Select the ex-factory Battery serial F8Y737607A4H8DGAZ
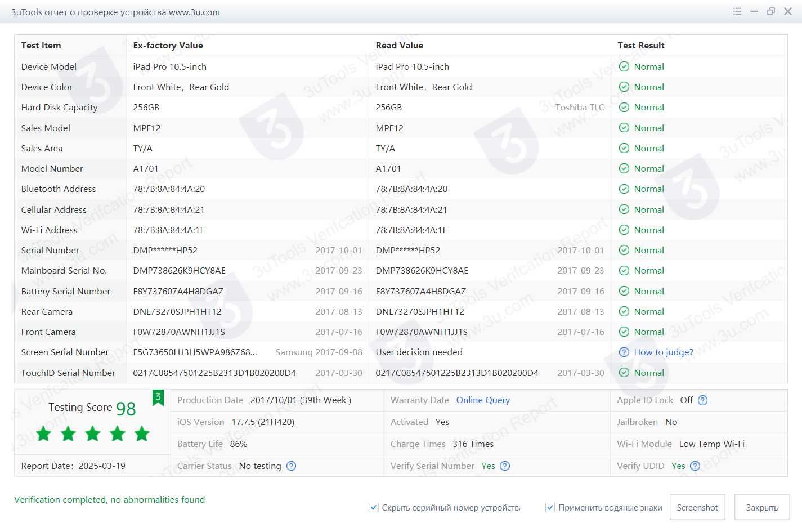This screenshot has height=532, width=802. 178,291
